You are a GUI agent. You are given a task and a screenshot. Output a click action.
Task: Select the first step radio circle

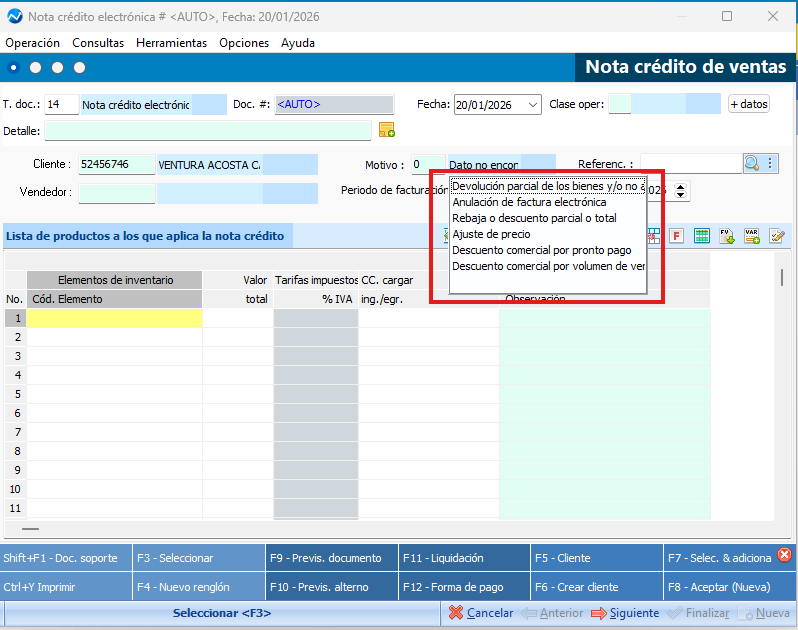[x=14, y=68]
